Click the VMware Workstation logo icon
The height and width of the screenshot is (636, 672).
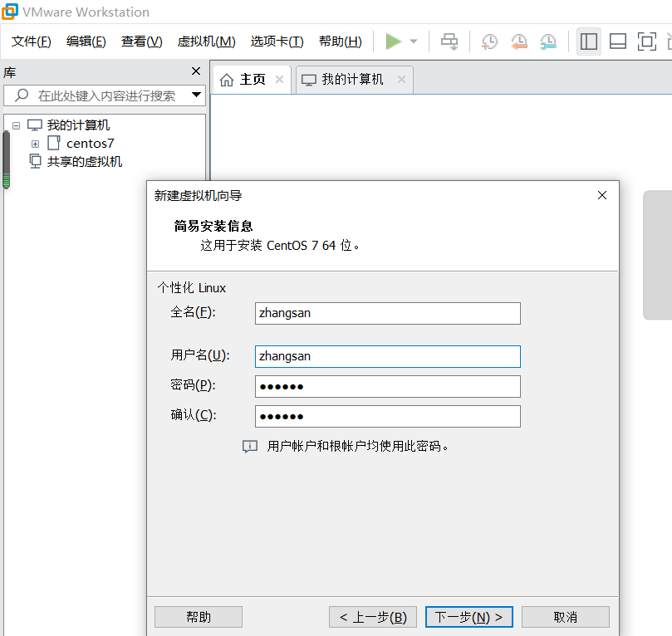10,12
